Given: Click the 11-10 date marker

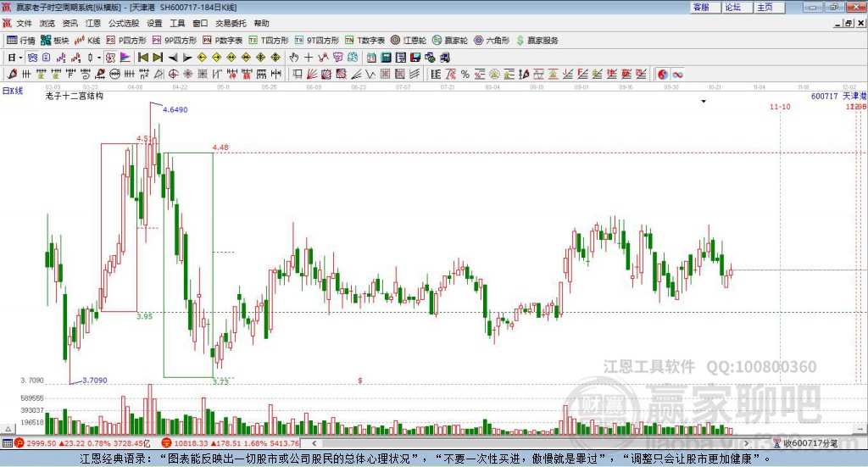Looking at the screenshot, I should (780, 106).
